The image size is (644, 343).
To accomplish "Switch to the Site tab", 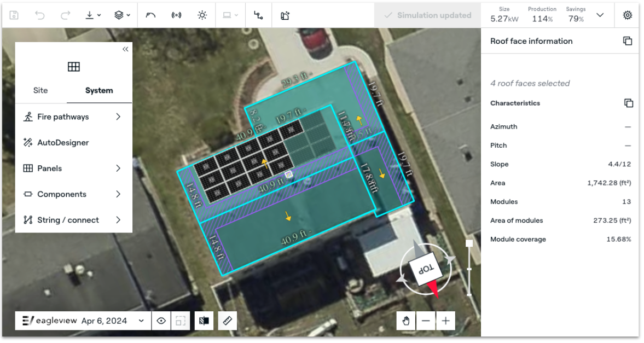I will [x=40, y=90].
